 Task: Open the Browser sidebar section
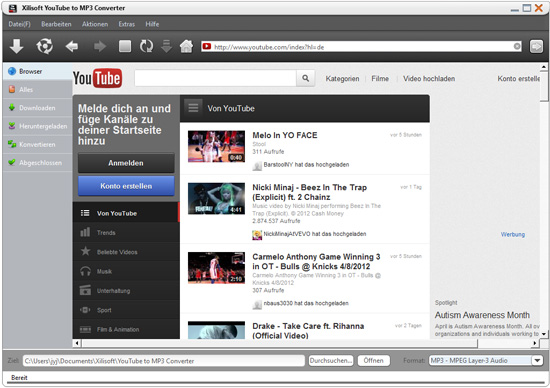pos(38,71)
